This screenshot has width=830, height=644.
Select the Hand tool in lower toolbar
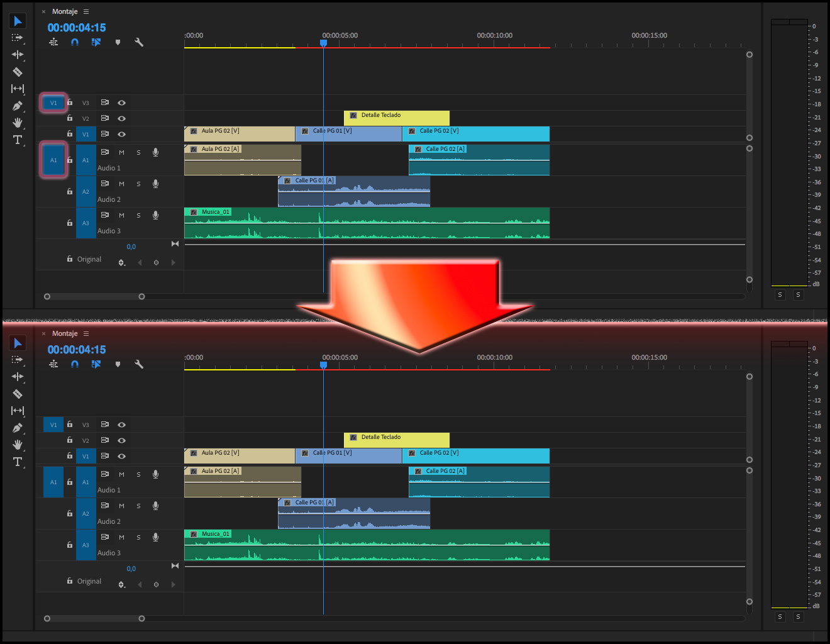[18, 445]
